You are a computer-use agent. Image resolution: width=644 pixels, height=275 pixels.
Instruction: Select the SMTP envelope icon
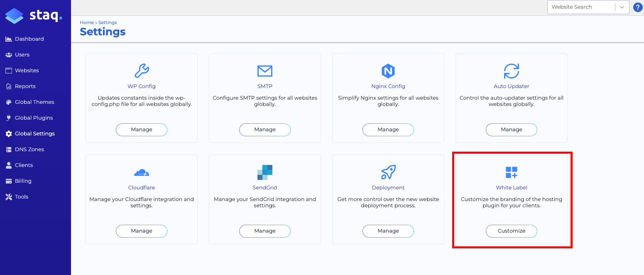coord(264,71)
